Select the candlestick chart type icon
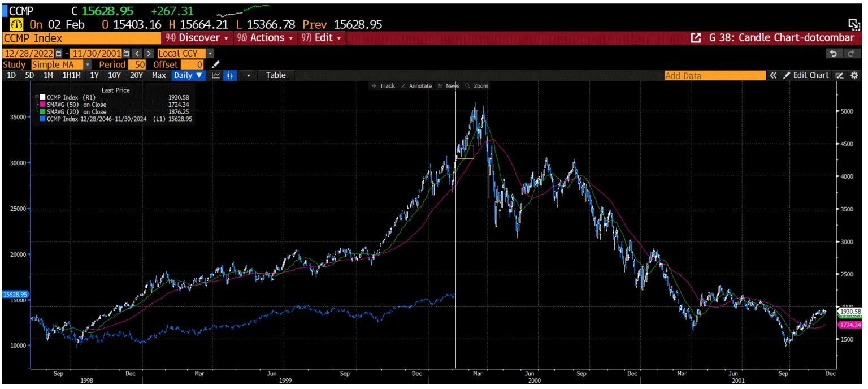868x389 pixels. [230, 75]
